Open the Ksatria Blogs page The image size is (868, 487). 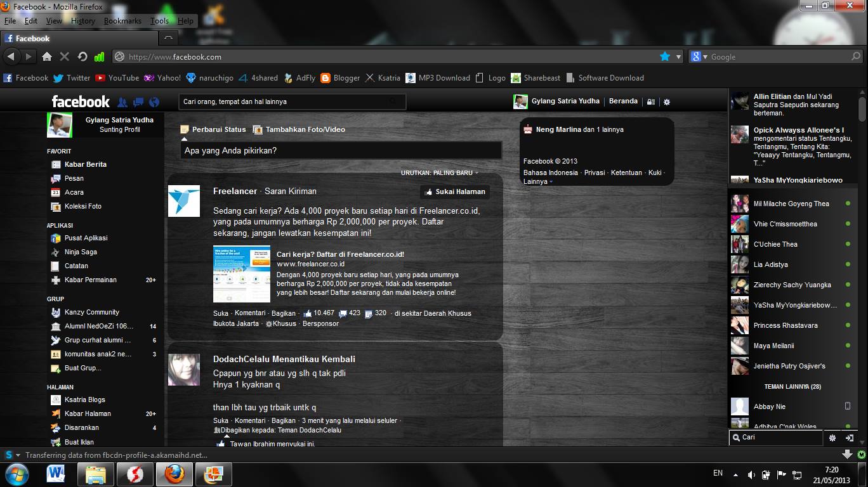[x=77, y=399]
